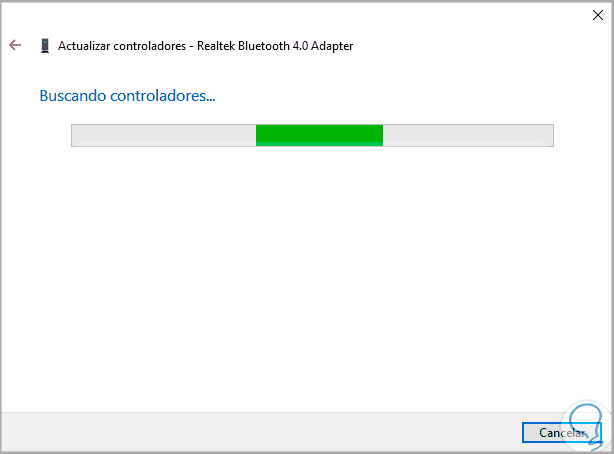The image size is (614, 454).
Task: Click the progress bar's left border edge
Action: pyautogui.click(x=72, y=135)
